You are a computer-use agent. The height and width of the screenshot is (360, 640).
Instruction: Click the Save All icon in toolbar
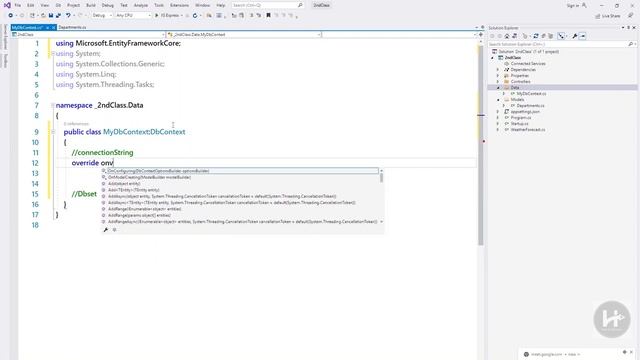tap(58, 15)
